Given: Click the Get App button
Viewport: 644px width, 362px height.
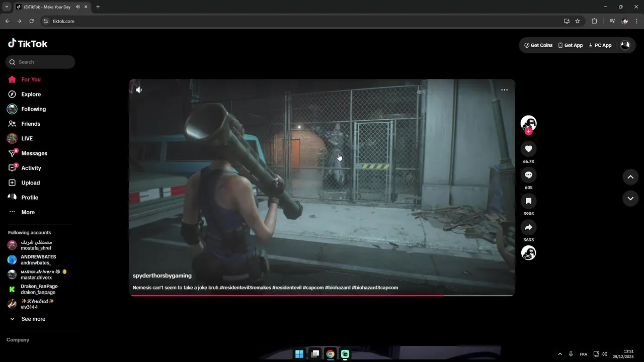Looking at the screenshot, I should 570,45.
